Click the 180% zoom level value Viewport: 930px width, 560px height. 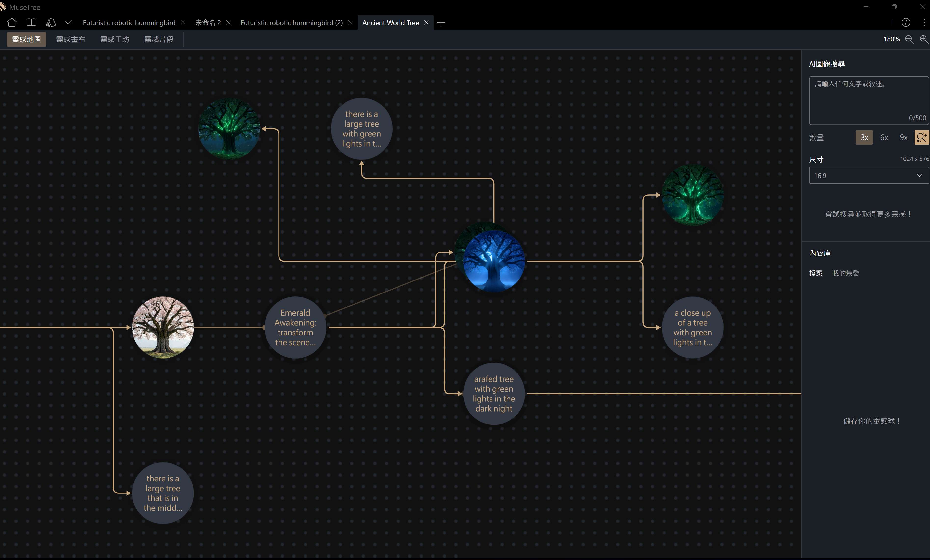891,39
